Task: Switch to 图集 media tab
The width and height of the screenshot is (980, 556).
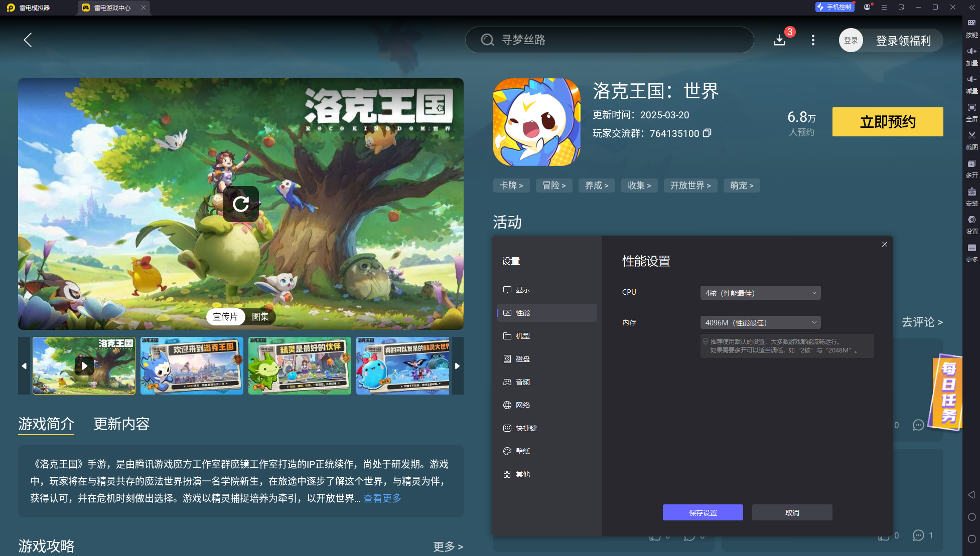Action: click(260, 317)
